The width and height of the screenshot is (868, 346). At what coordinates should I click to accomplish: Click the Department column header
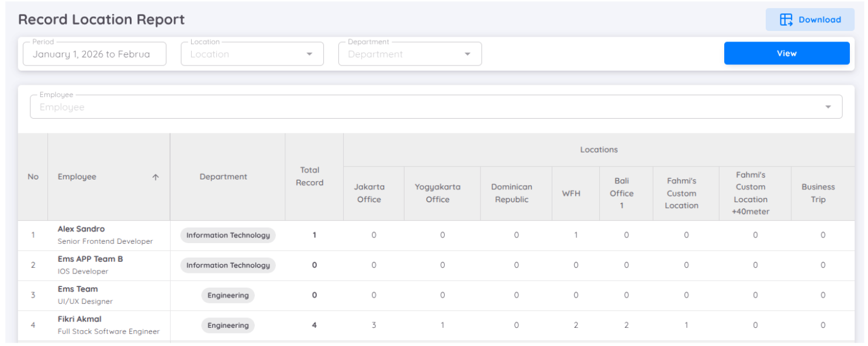coord(227,177)
